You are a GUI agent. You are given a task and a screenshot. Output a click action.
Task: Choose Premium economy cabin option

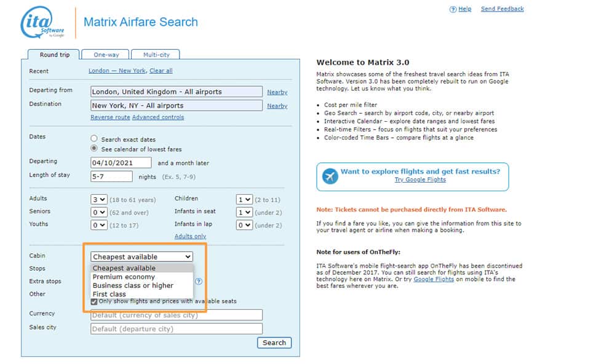pyautogui.click(x=142, y=277)
